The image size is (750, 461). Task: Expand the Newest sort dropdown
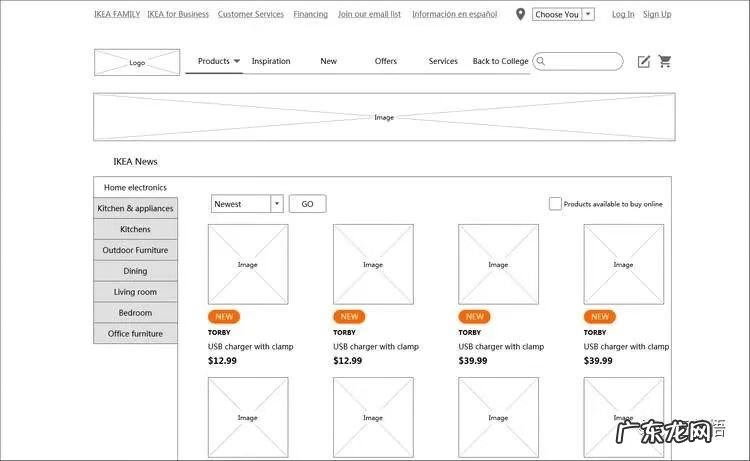276,204
